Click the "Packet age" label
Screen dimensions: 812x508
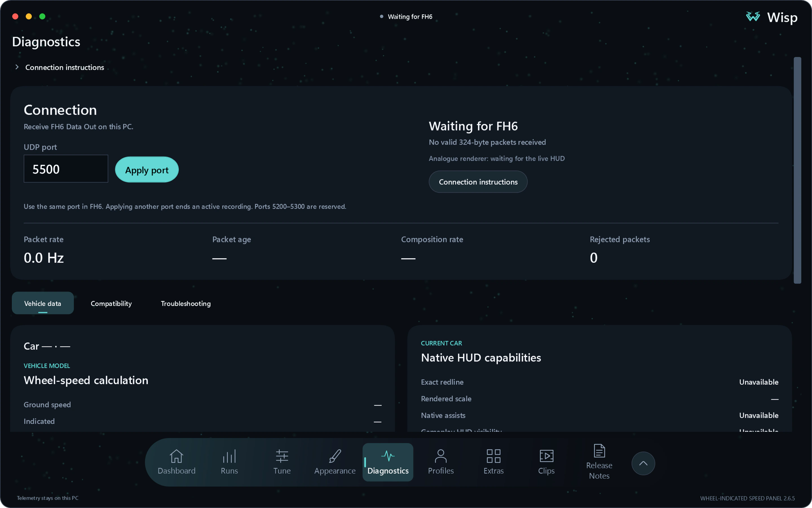231,239
